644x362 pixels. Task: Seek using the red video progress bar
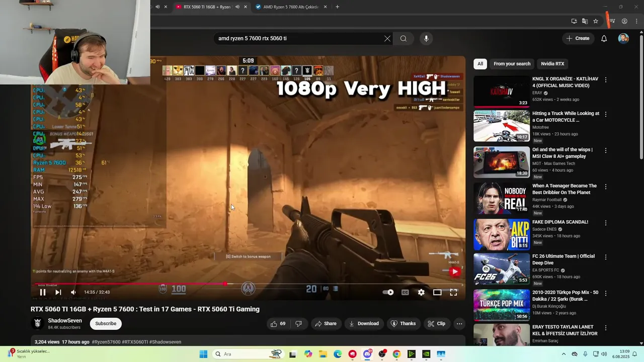pos(248,284)
